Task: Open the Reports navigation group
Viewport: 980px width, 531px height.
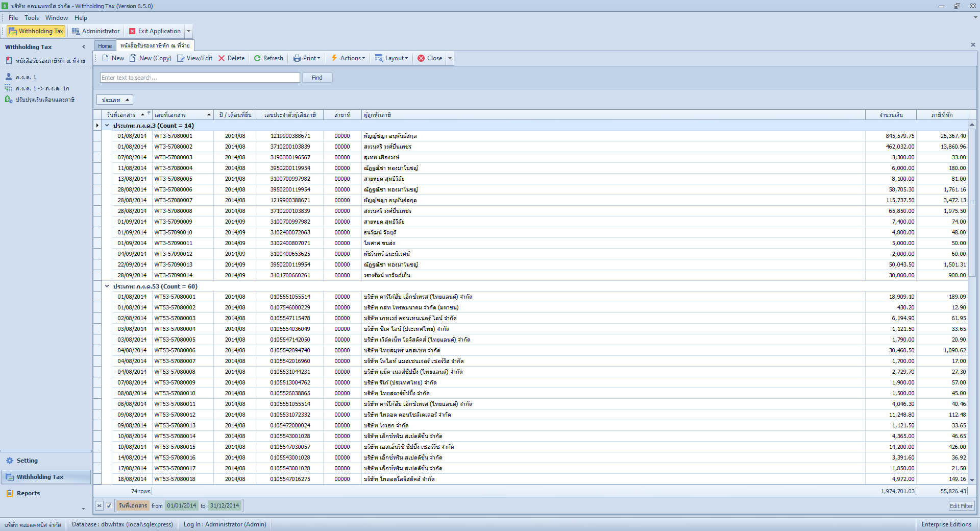Action: [x=45, y=493]
